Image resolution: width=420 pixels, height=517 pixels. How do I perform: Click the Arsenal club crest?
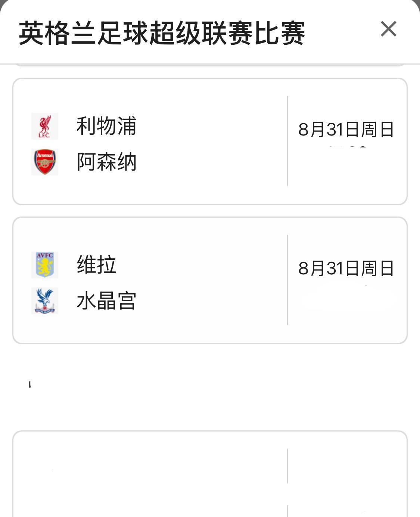[45, 162]
